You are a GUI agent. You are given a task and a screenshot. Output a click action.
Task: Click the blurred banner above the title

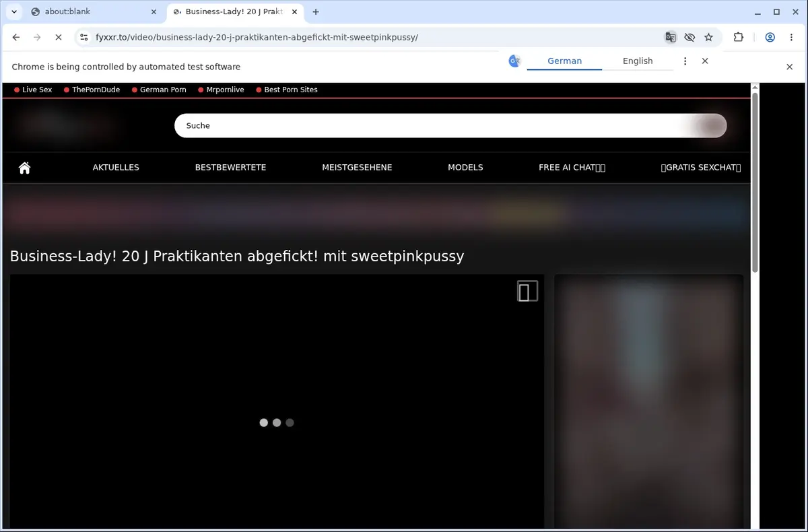click(x=376, y=215)
